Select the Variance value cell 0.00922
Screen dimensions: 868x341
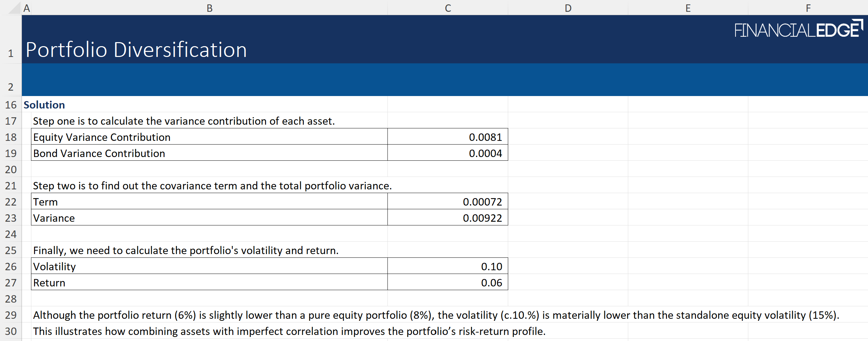click(x=447, y=218)
